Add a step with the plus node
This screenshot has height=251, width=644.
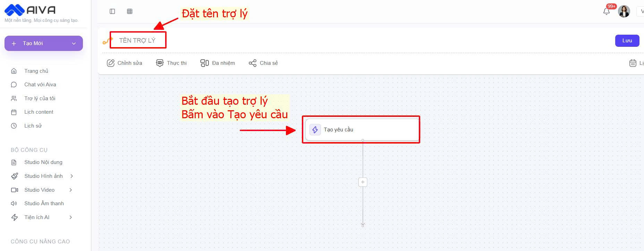363,182
